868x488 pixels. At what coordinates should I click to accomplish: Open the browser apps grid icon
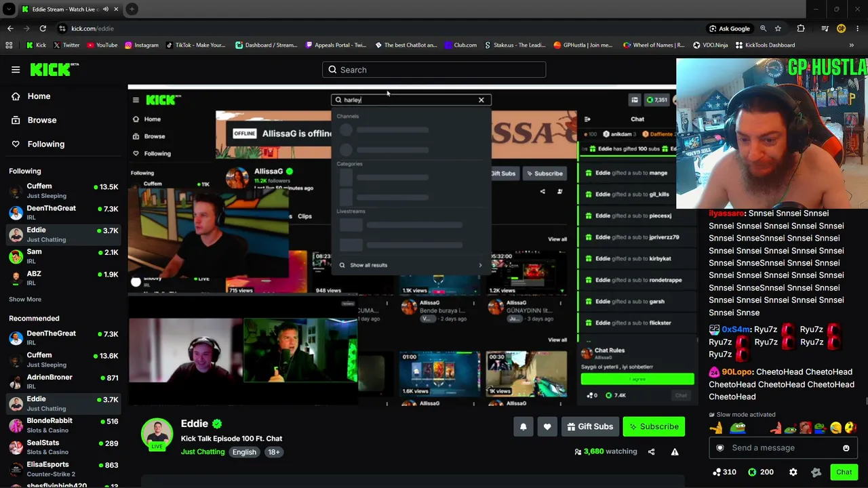click(9, 45)
